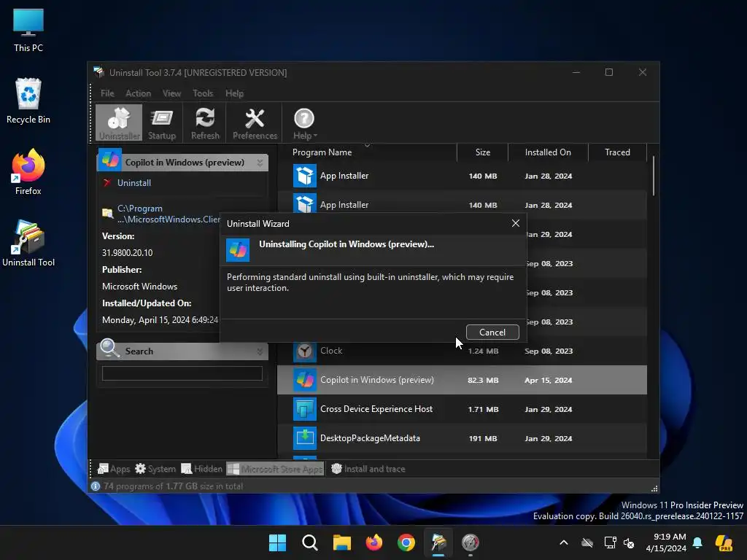This screenshot has width=747, height=560.
Task: Select the Uninstall Tool desktop shortcut
Action: (28, 244)
